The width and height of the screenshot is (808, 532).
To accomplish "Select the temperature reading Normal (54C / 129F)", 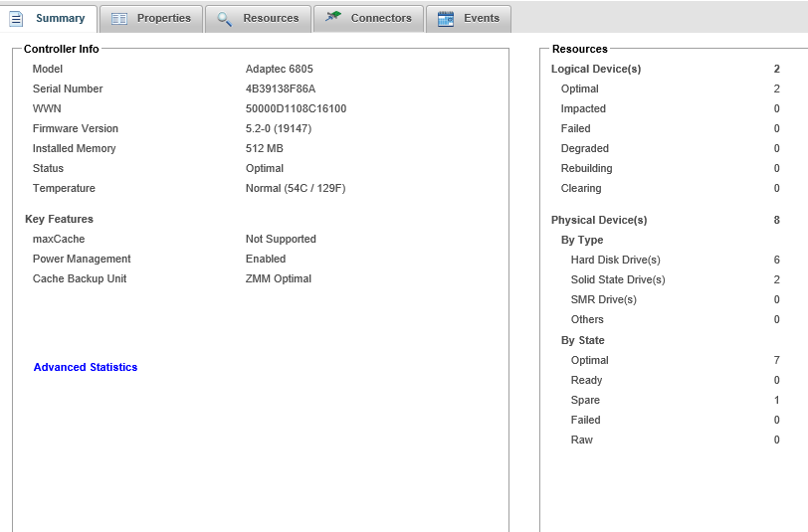I will pos(296,189).
